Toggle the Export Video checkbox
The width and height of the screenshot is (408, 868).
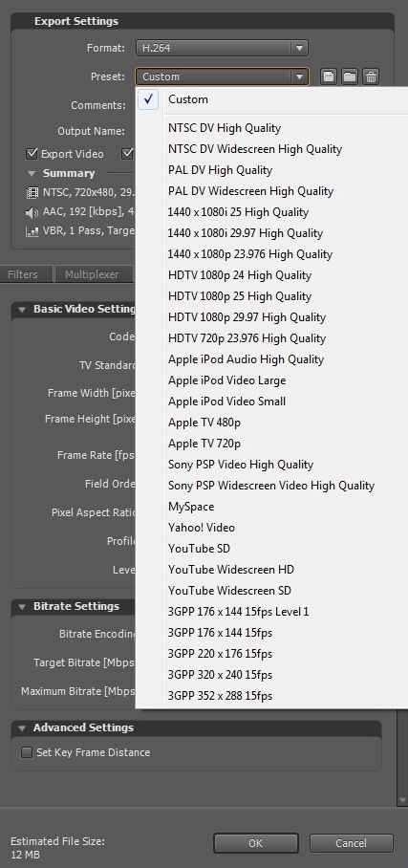tap(32, 153)
